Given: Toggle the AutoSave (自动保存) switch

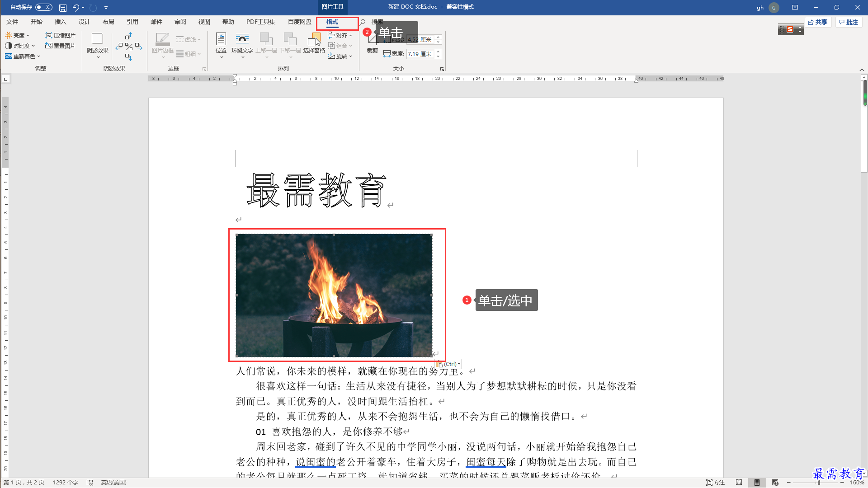Looking at the screenshot, I should 44,7.
